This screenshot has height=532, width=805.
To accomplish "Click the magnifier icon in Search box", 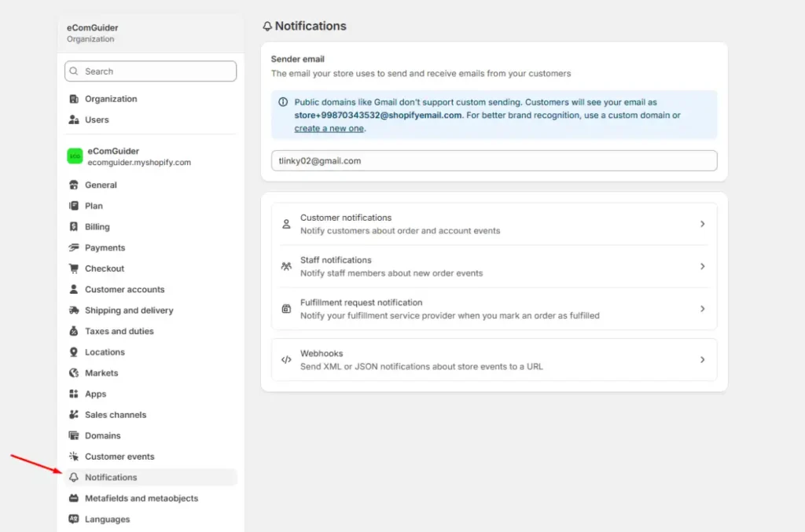I will point(74,72).
